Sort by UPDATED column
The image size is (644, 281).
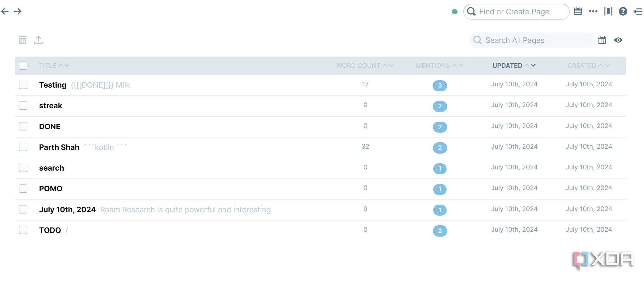[507, 65]
